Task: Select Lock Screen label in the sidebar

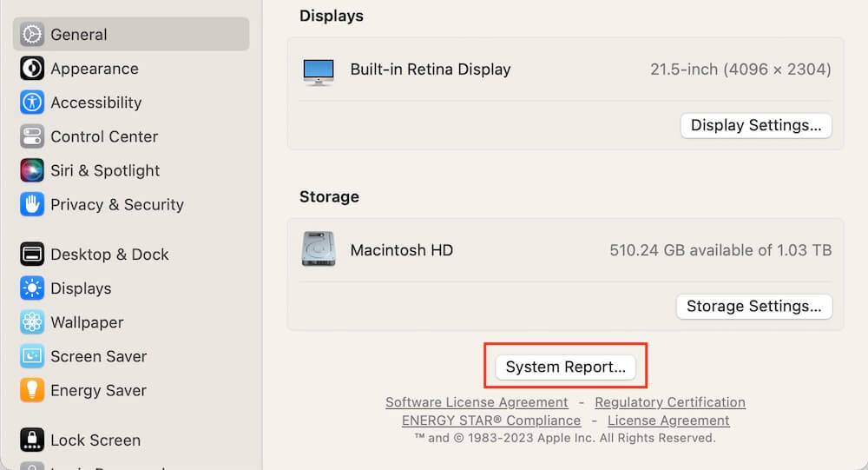Action: [x=95, y=440]
